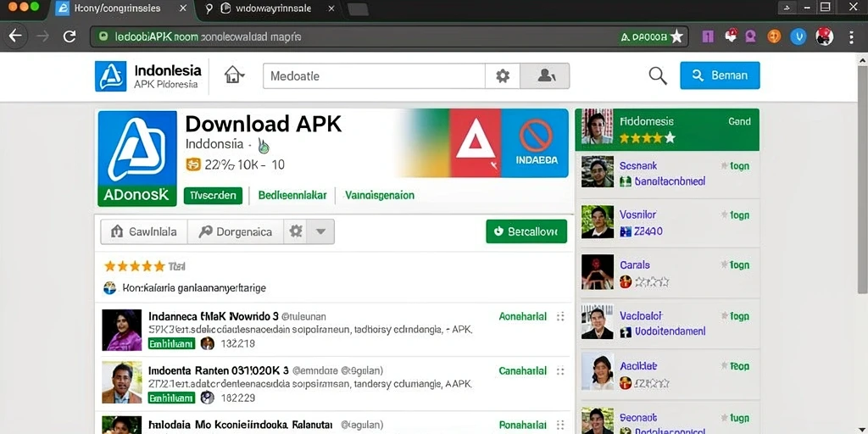The image size is (868, 434).
Task: Bookmark the page with the address bar star
Action: pyautogui.click(x=676, y=36)
